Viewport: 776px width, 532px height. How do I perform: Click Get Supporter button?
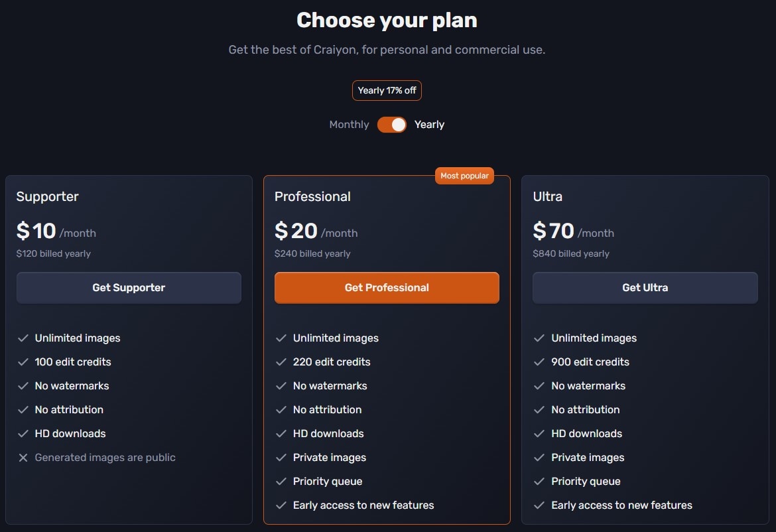tap(129, 287)
